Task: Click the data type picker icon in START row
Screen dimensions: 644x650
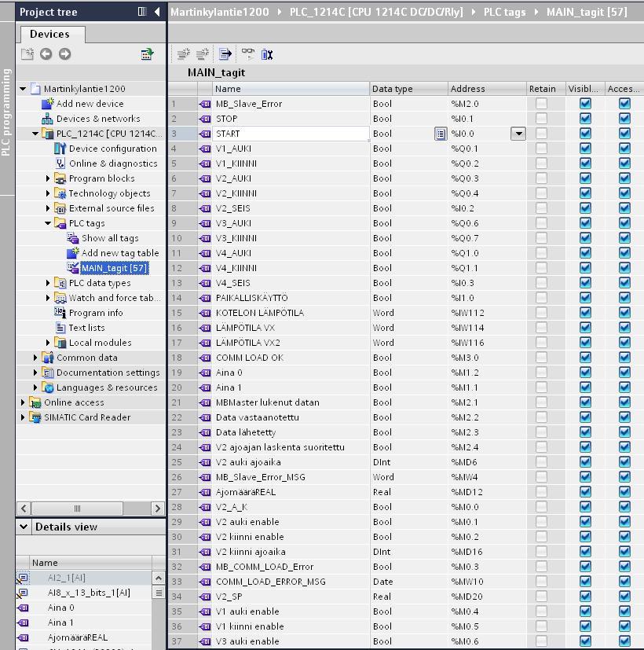Action: pyautogui.click(x=441, y=134)
